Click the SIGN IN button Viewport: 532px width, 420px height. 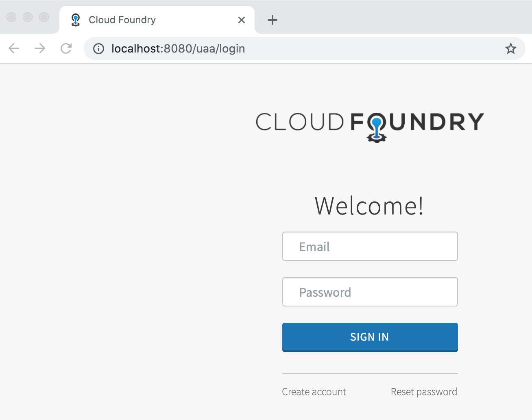tap(370, 337)
